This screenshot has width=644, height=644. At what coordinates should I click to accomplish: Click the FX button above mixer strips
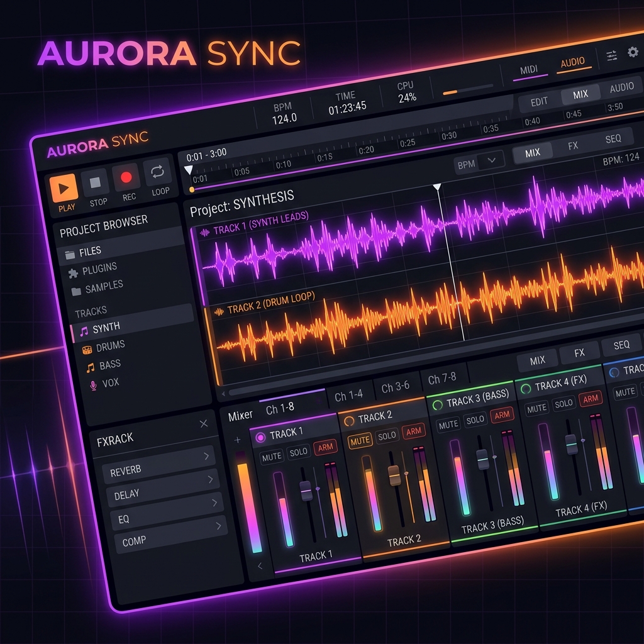click(x=579, y=353)
